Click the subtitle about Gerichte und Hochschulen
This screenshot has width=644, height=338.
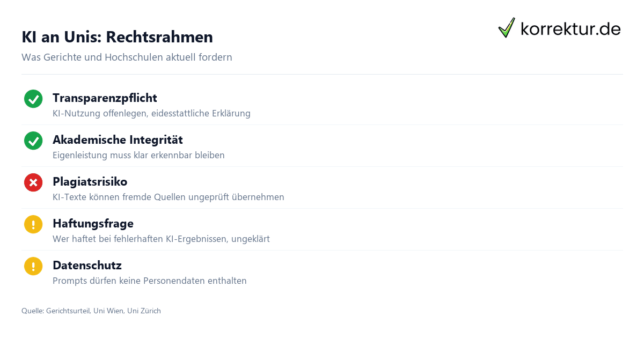[127, 57]
